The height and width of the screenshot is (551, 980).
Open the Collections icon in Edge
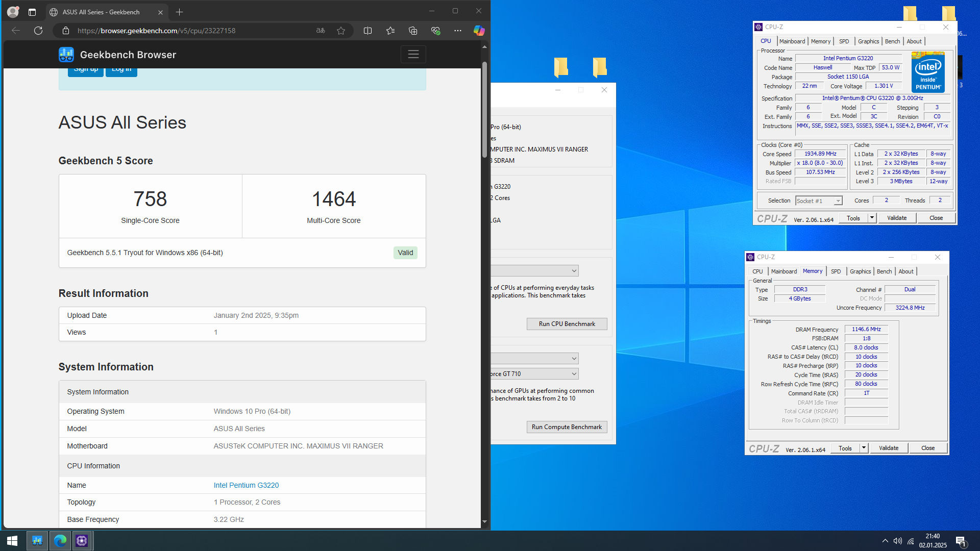point(413,31)
